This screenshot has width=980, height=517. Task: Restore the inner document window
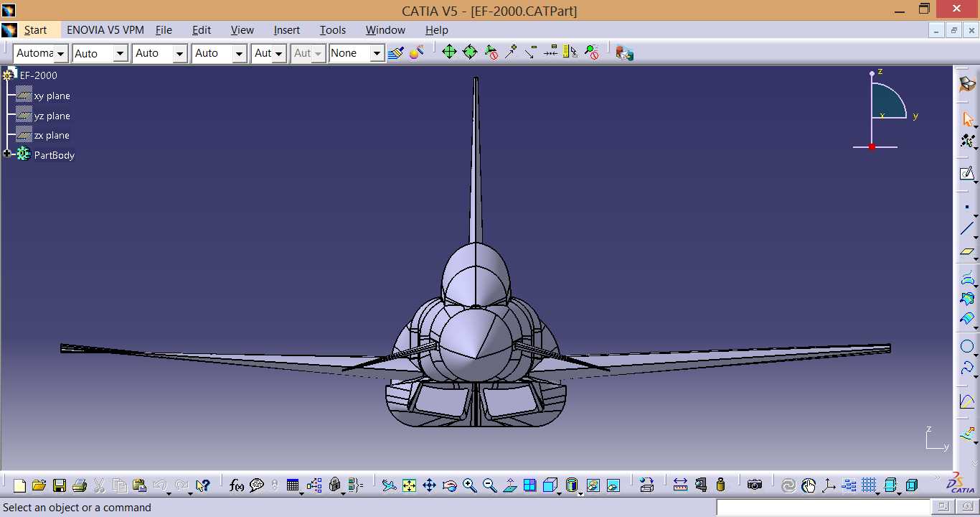(x=953, y=30)
